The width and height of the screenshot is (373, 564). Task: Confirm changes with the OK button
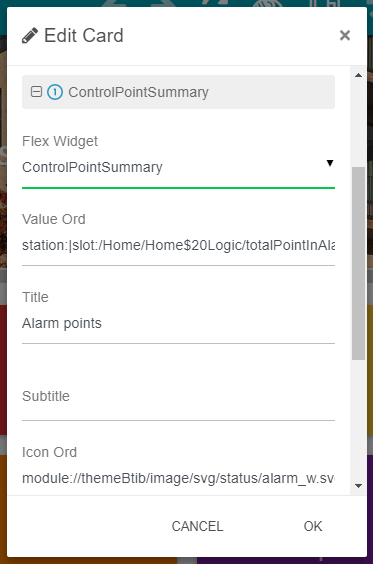point(313,526)
